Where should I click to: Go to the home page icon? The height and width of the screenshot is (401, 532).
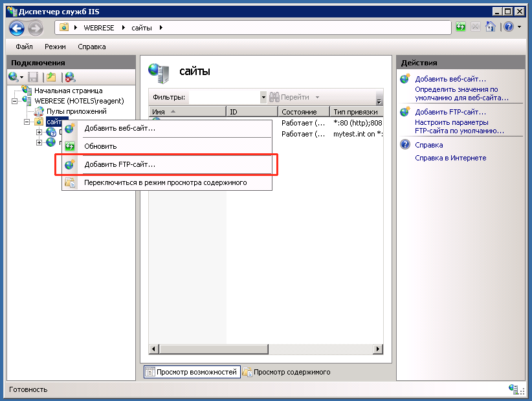491,27
